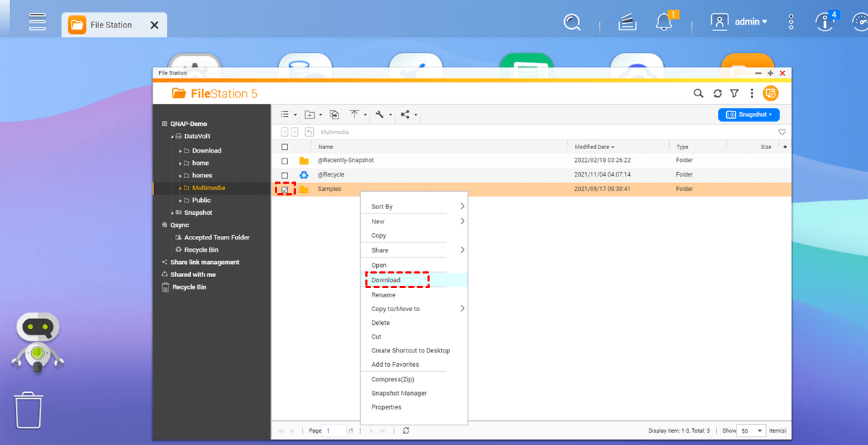
Task: Open the smart file filter funnel icon
Action: [734, 93]
